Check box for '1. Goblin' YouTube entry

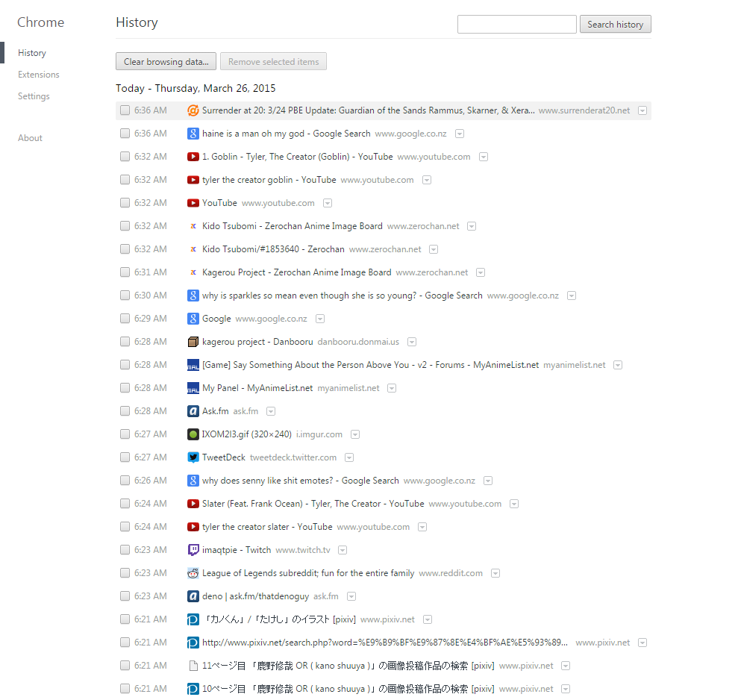click(125, 156)
